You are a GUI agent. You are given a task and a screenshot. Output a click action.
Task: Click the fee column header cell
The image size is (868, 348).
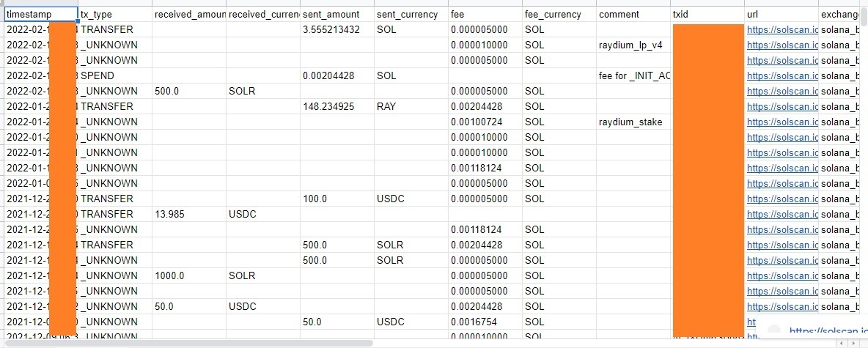(x=485, y=15)
